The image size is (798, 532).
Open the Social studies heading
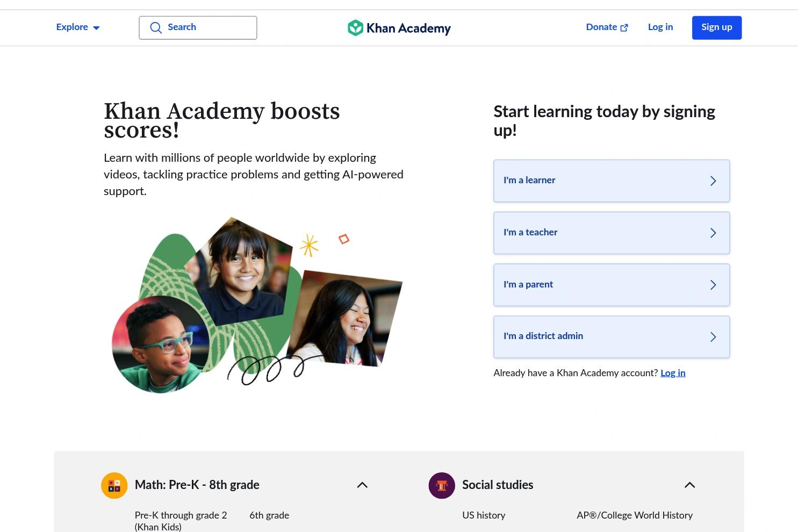coord(498,485)
